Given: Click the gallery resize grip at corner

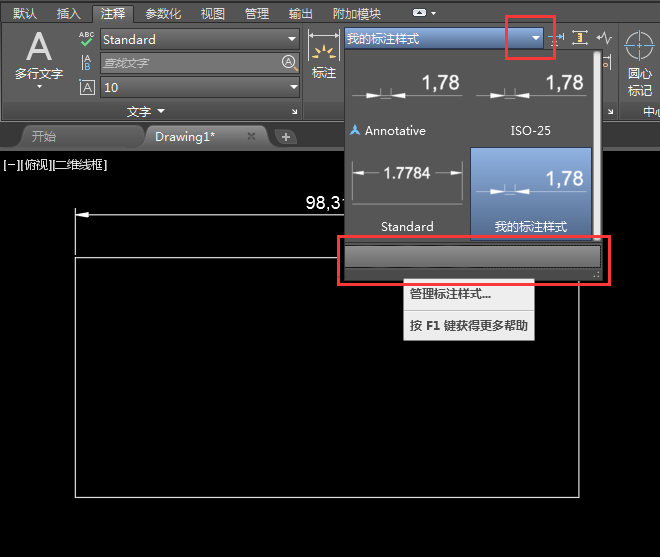Looking at the screenshot, I should [x=596, y=275].
